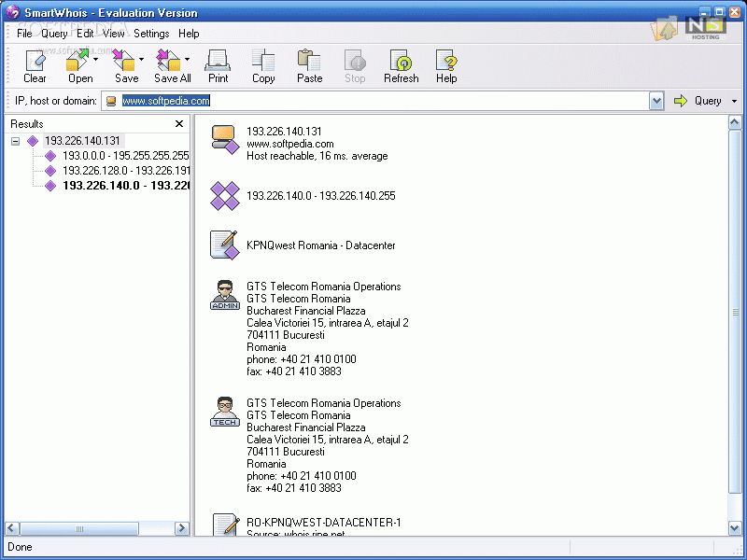Collapse the 193.226.140.131 tree node
This screenshot has height=560, width=747.
pyautogui.click(x=15, y=141)
